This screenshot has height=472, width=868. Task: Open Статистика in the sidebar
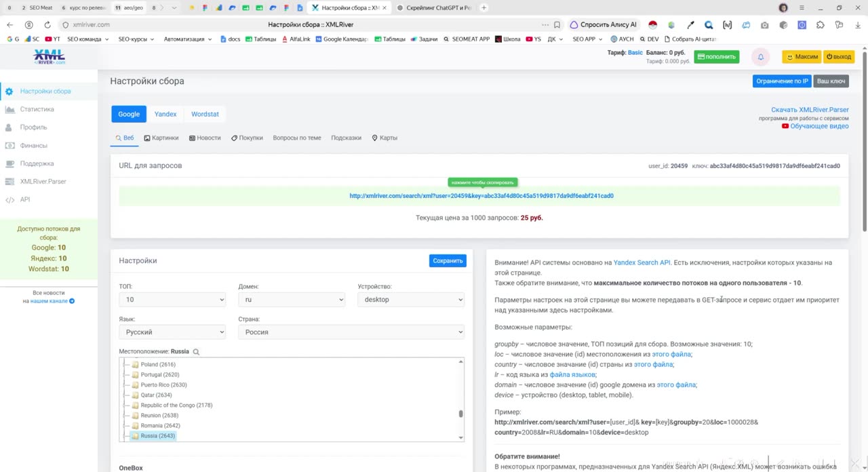[37, 109]
